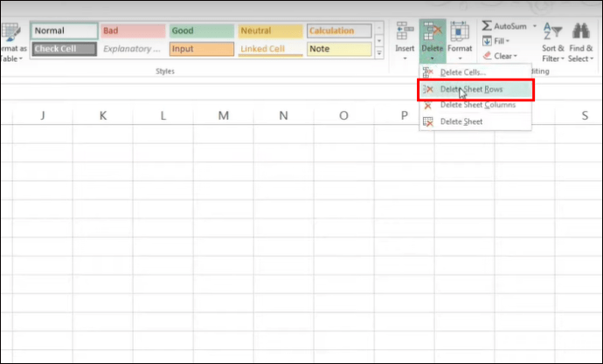Open the Insert dropdown arrow
Image resolution: width=603 pixels, height=364 pixels.
coord(405,58)
